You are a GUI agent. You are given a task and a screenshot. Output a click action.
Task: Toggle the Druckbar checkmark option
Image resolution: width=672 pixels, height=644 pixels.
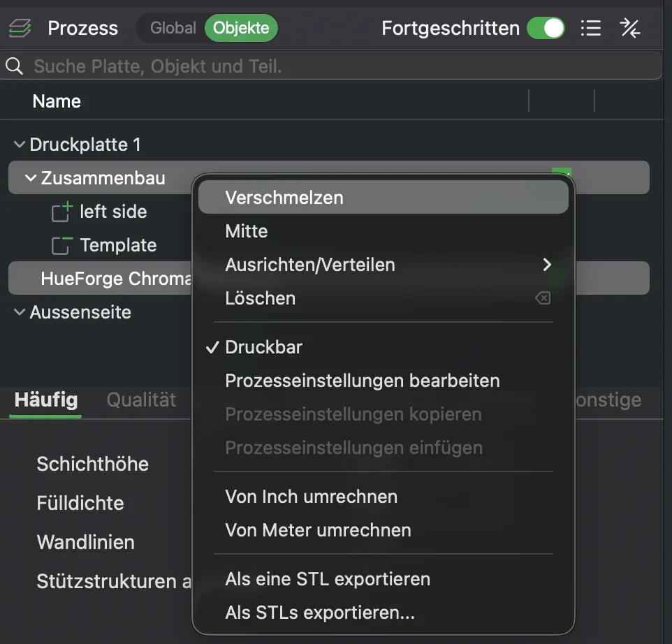264,347
